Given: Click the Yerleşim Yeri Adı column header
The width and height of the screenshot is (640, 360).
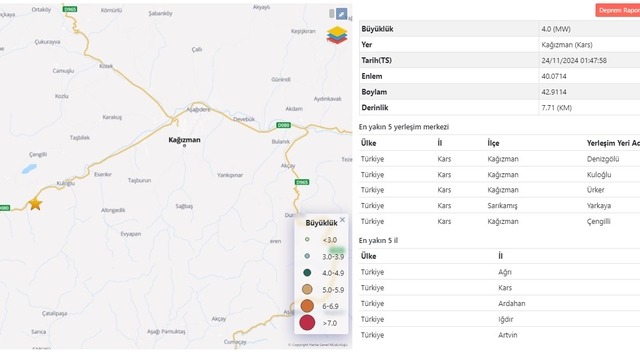Looking at the screenshot, I should click(x=613, y=143).
